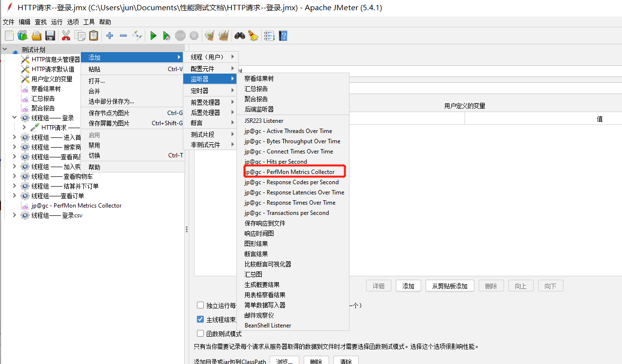Viewport: 622px width, 364px height.
Task: Click the HTTP请求默认值 tree icon
Action: click(x=25, y=69)
